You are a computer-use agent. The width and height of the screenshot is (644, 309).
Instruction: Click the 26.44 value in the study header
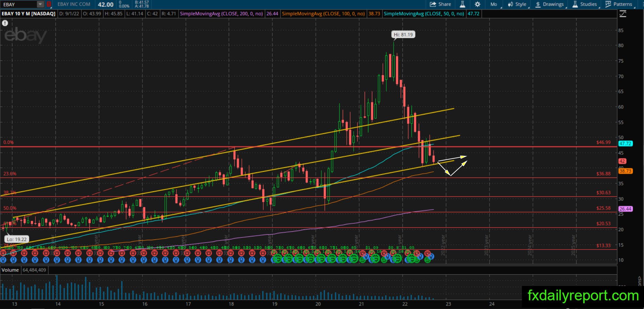[272, 14]
